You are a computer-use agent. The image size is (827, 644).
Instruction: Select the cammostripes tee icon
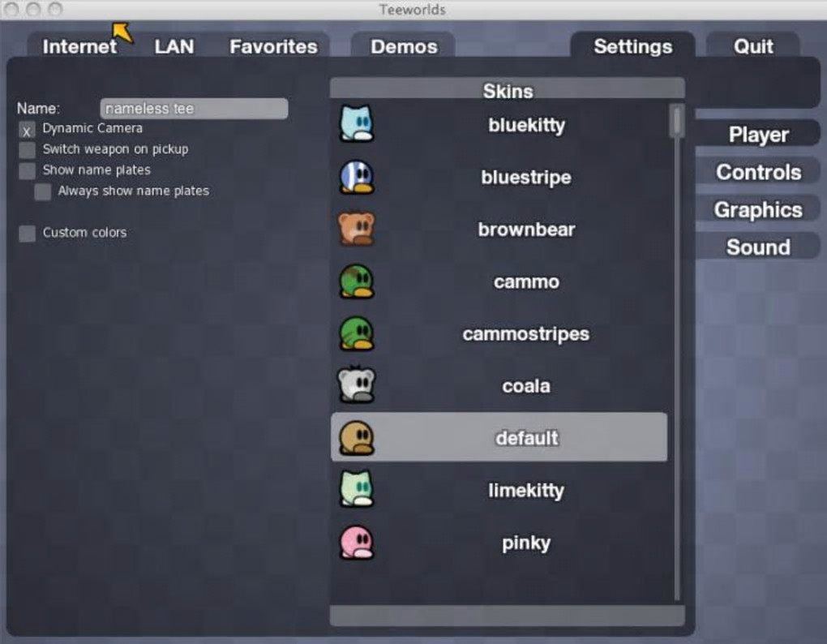tap(357, 333)
